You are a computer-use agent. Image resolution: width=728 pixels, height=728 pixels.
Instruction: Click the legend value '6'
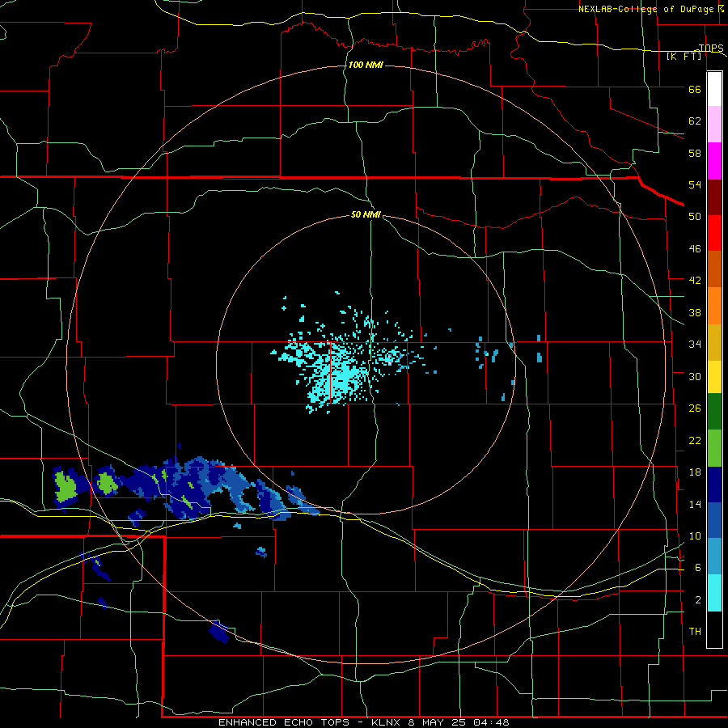(x=698, y=568)
